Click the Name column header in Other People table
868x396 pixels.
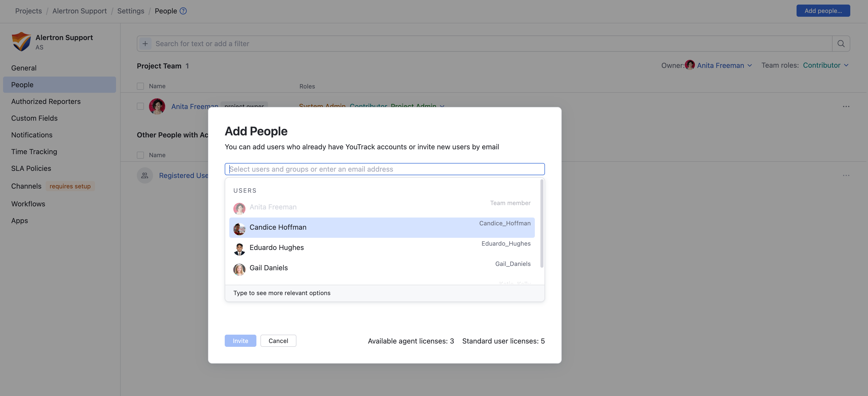click(x=157, y=155)
